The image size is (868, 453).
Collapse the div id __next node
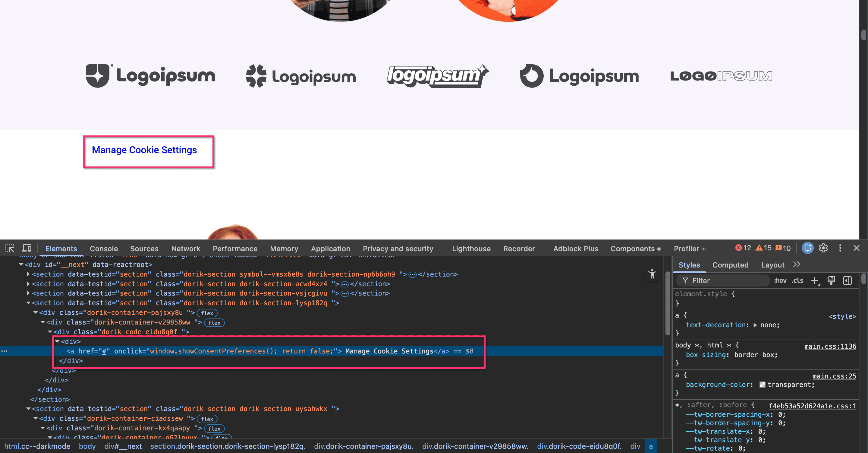[x=21, y=265]
